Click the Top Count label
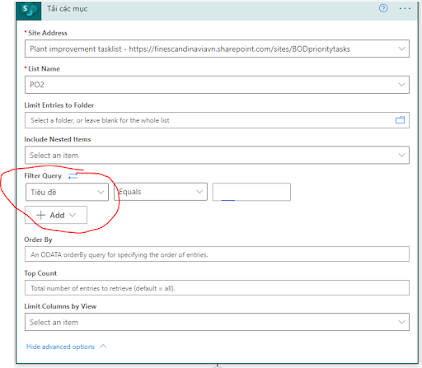422x368 pixels. (x=40, y=273)
